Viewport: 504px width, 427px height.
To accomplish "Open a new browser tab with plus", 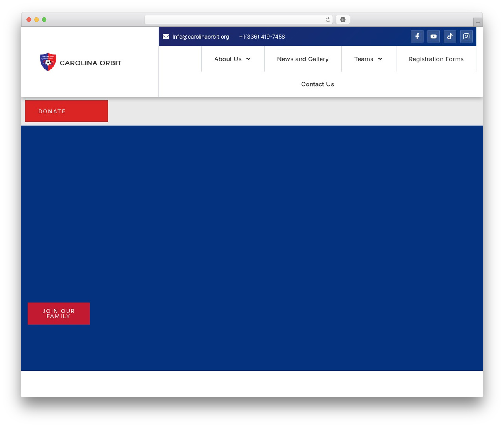I will coord(478,22).
